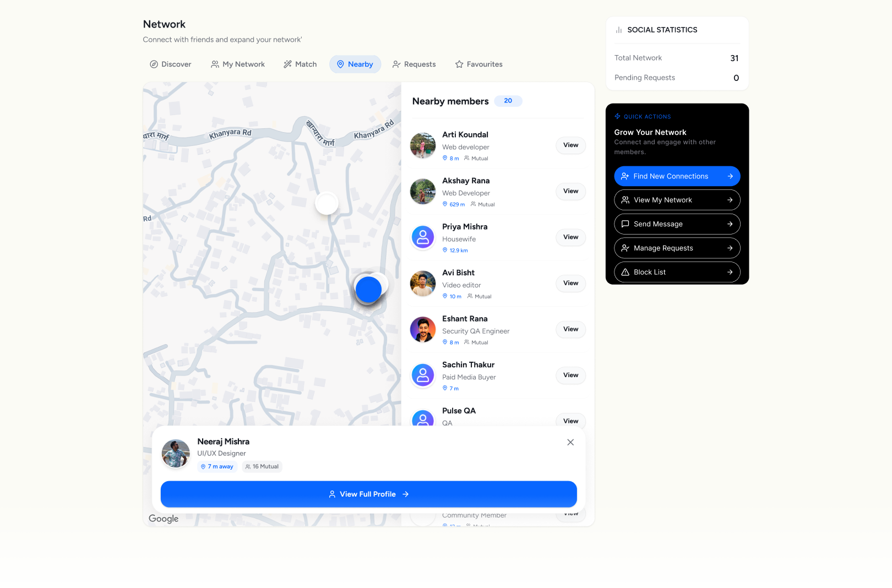Open the Match tab

[300, 64]
